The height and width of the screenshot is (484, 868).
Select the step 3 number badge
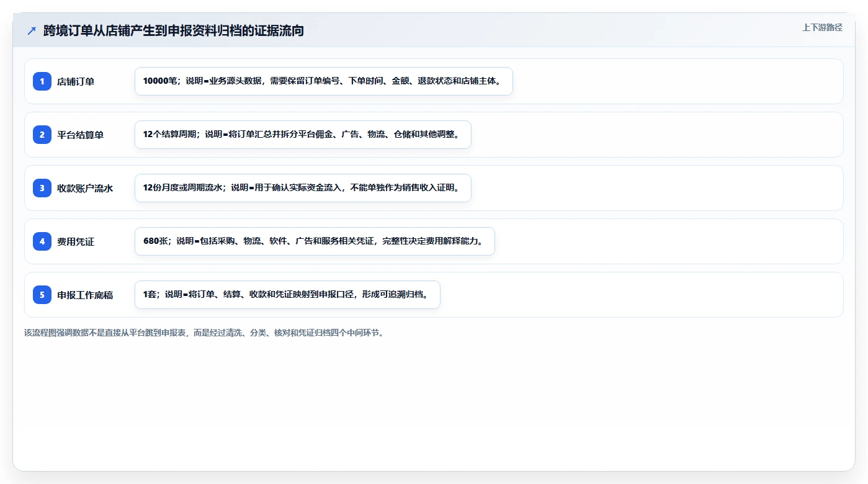[x=42, y=188]
